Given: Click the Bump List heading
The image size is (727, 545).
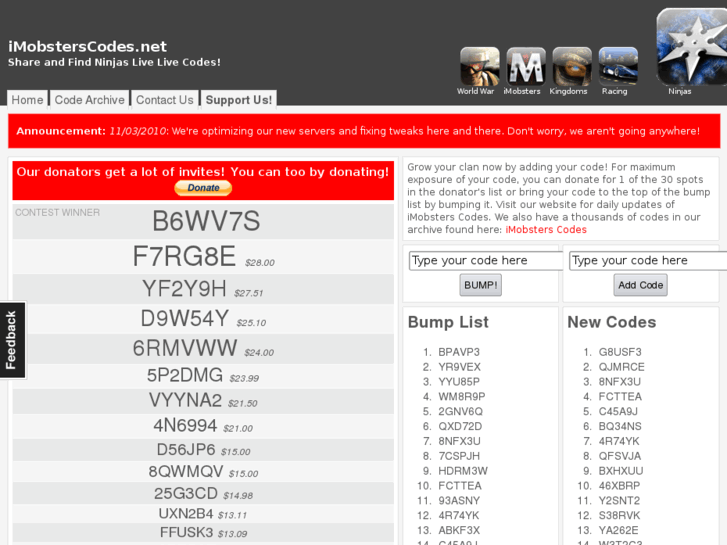Looking at the screenshot, I should click(448, 322).
